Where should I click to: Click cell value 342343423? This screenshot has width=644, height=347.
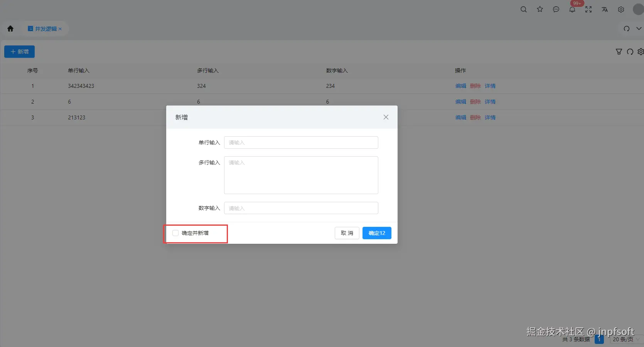[81, 86]
